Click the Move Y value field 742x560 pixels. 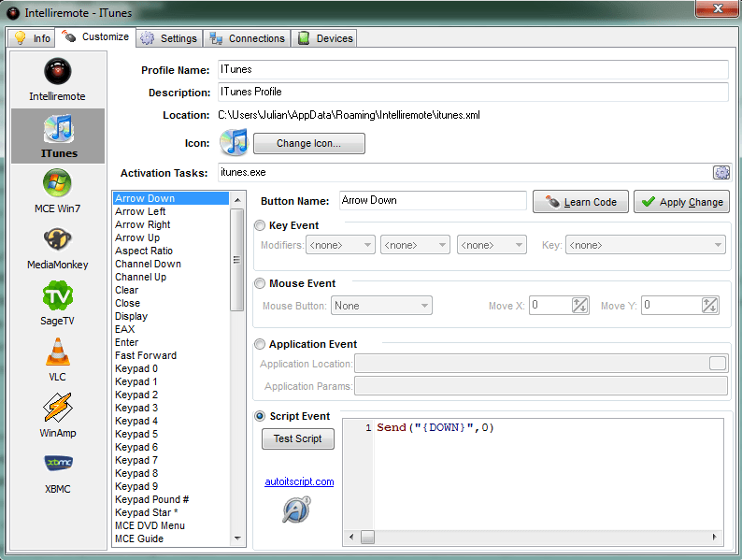[671, 306]
